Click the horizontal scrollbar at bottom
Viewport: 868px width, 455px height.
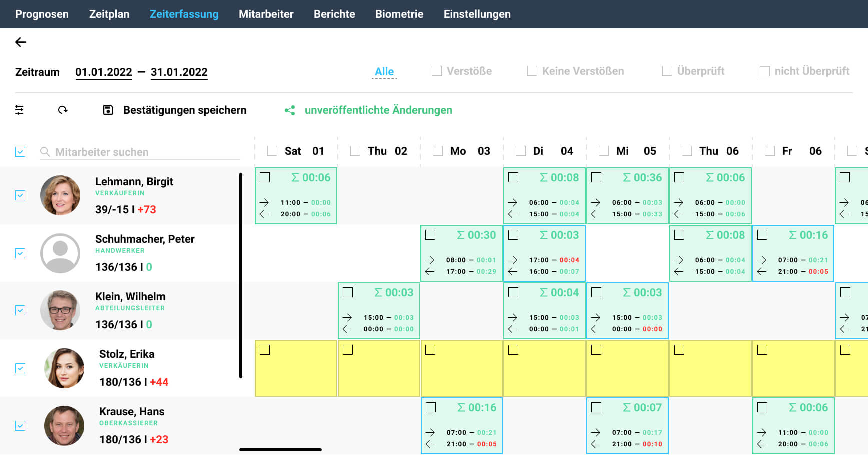click(x=280, y=450)
